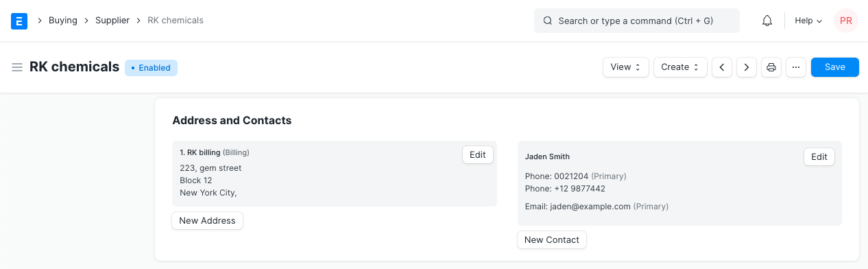The image size is (868, 269).
Task: Expand the View dropdown
Action: (x=626, y=67)
